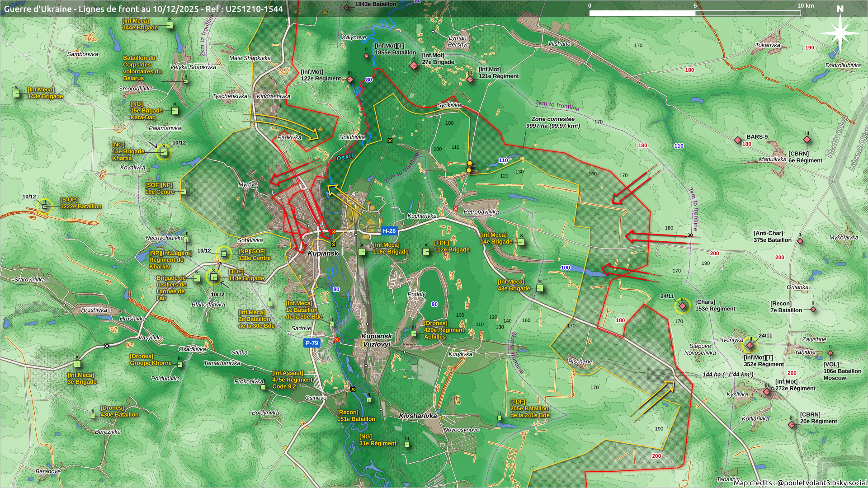Click the circled 1222e Bataillon marker
868x488 pixels.
(44, 206)
